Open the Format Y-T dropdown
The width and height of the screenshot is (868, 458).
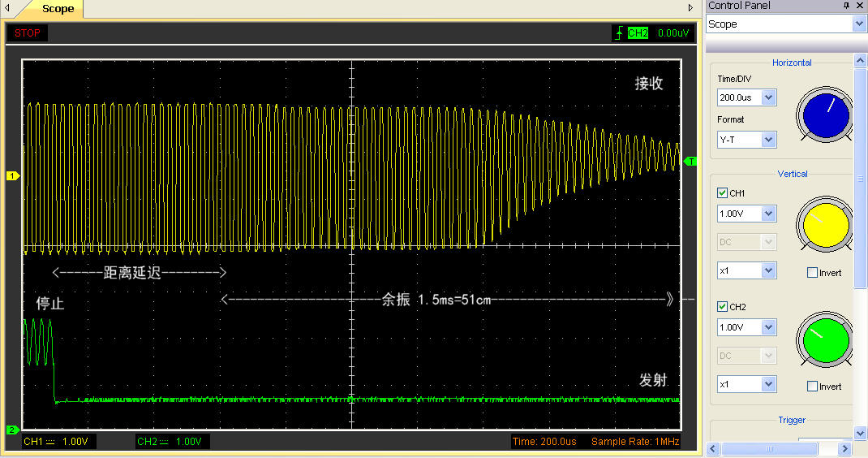[768, 140]
